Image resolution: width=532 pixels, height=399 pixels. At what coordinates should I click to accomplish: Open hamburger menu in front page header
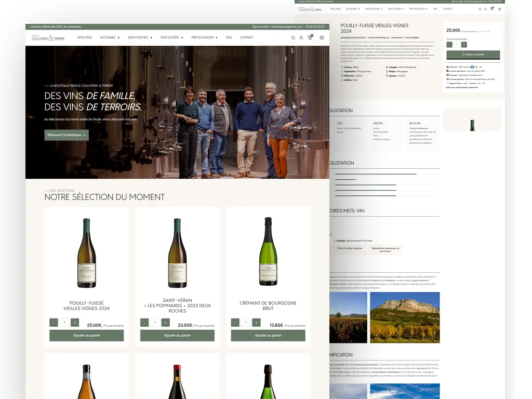[322, 37]
